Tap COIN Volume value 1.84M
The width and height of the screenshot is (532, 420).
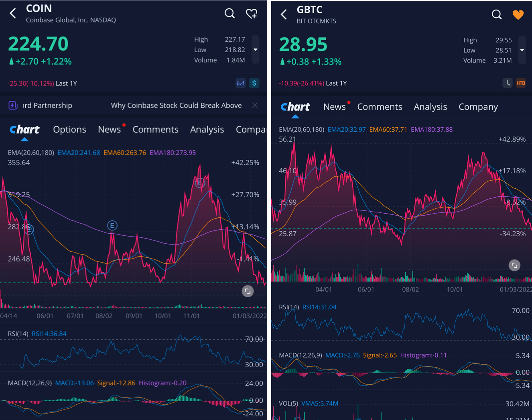[x=236, y=60]
